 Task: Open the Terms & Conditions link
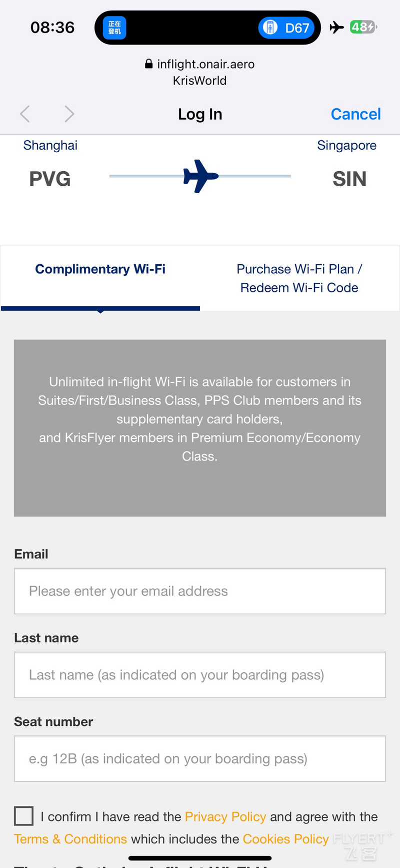click(x=70, y=839)
